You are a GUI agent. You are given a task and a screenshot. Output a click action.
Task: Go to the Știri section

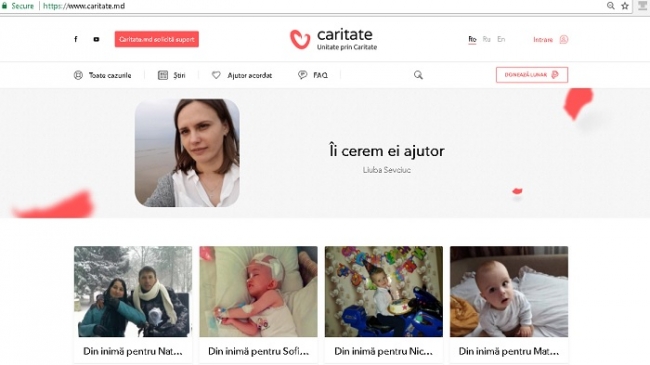coord(172,75)
